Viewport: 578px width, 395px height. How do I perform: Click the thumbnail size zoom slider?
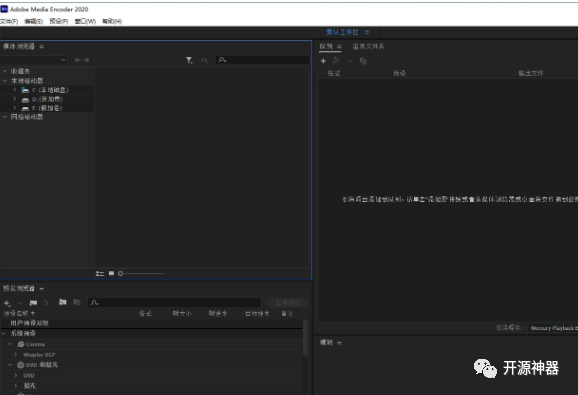(140, 273)
